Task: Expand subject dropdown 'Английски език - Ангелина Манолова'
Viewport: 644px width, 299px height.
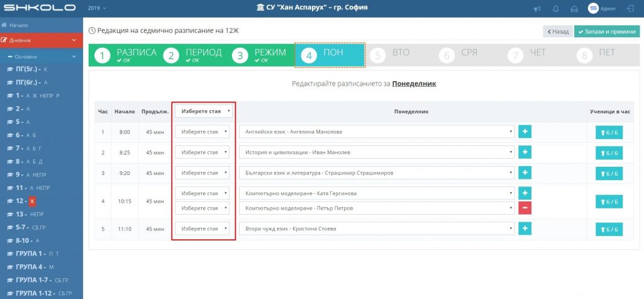Action: pyautogui.click(x=377, y=132)
